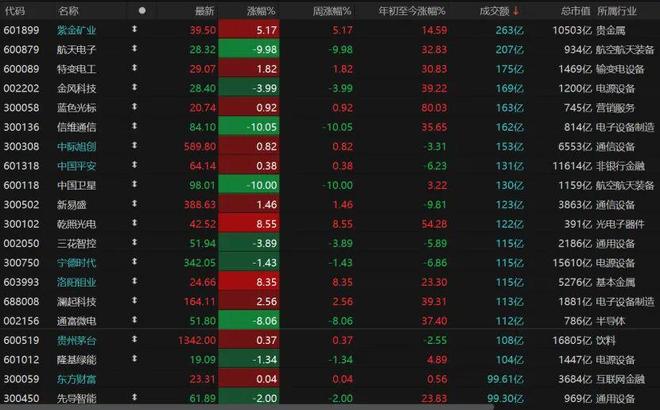The image size is (660, 410).
Task: Sort by the 周涨幅% column header
Action: pyautogui.click(x=332, y=11)
